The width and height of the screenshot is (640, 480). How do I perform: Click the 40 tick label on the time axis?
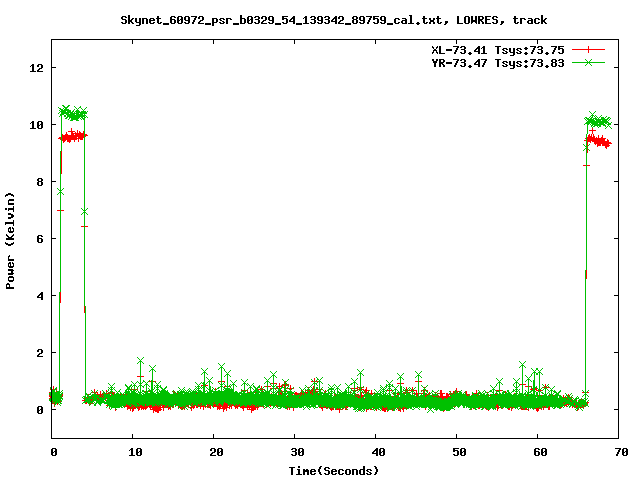point(375,452)
